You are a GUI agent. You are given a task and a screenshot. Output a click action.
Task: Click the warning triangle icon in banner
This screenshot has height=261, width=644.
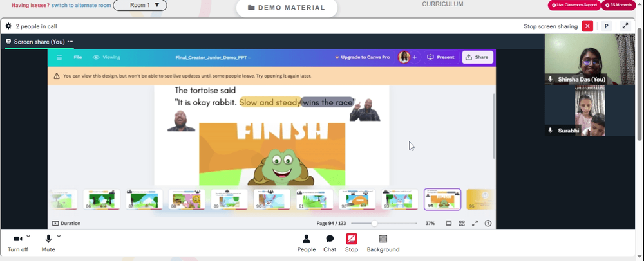[x=56, y=76]
